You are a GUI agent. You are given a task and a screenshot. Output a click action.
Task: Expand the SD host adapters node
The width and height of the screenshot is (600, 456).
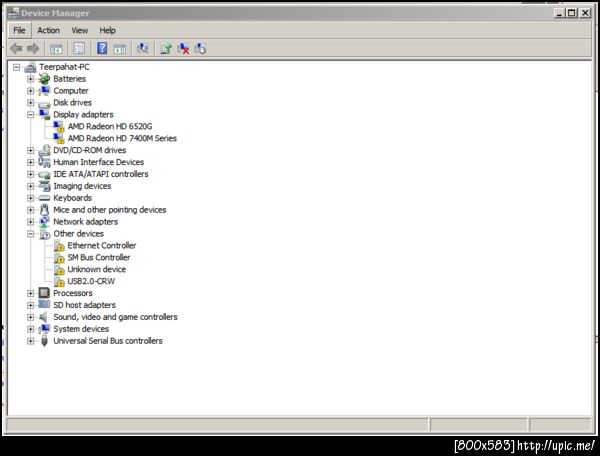31,305
